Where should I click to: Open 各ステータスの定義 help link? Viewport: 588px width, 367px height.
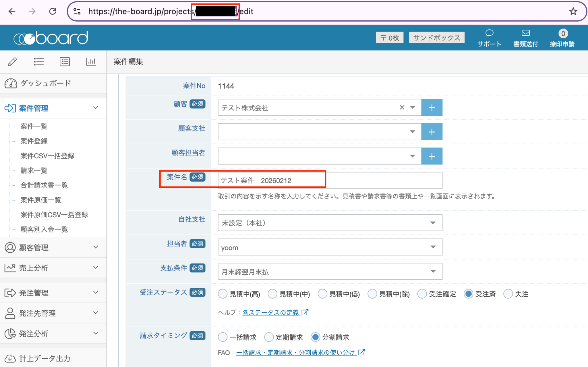(271, 313)
